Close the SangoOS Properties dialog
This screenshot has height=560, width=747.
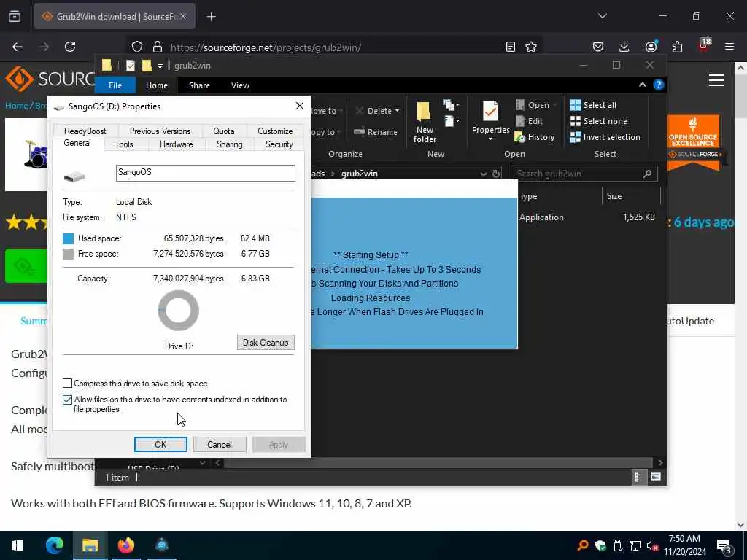[x=300, y=106]
